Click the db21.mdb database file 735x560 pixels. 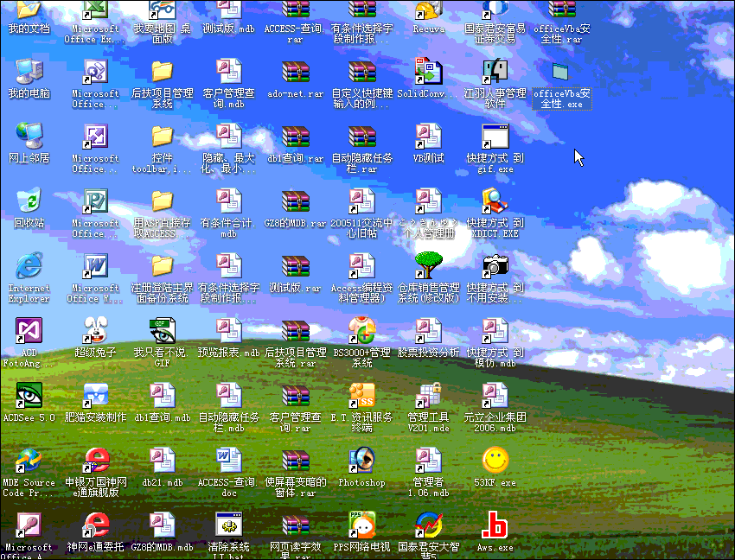[x=163, y=460]
